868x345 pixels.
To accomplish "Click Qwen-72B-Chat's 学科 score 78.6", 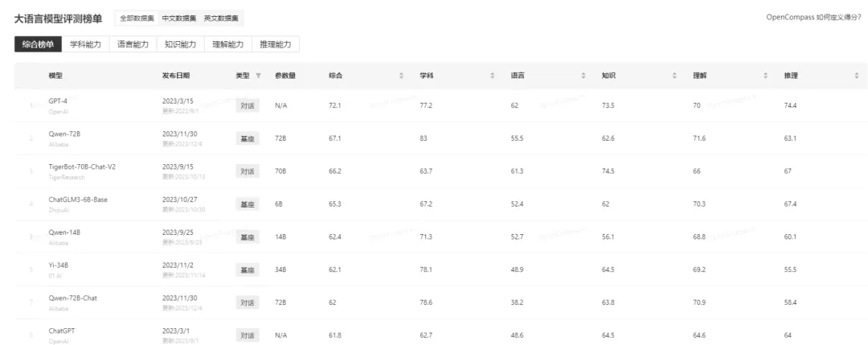I will [x=426, y=302].
